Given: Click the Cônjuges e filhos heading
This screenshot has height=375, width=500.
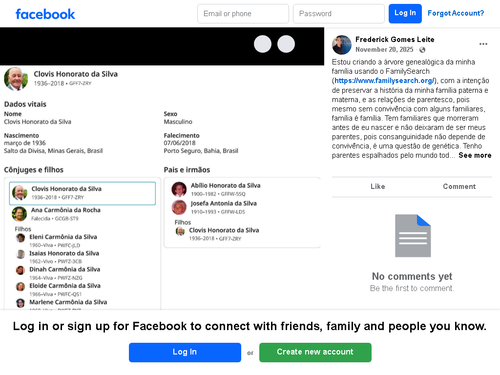Looking at the screenshot, I should [34, 170].
